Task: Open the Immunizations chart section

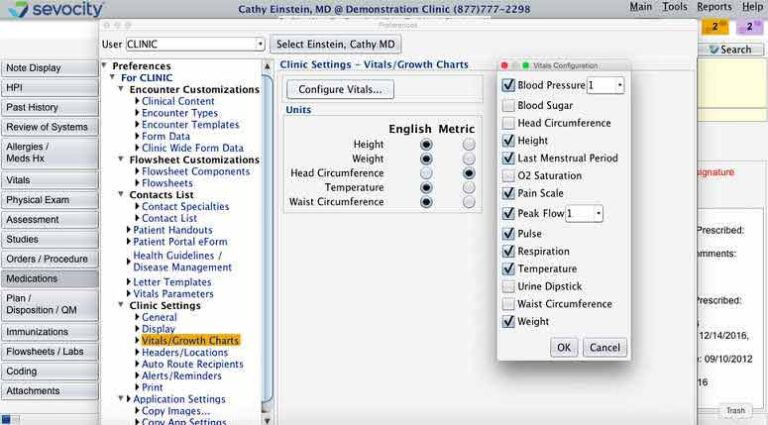Action: [49, 332]
